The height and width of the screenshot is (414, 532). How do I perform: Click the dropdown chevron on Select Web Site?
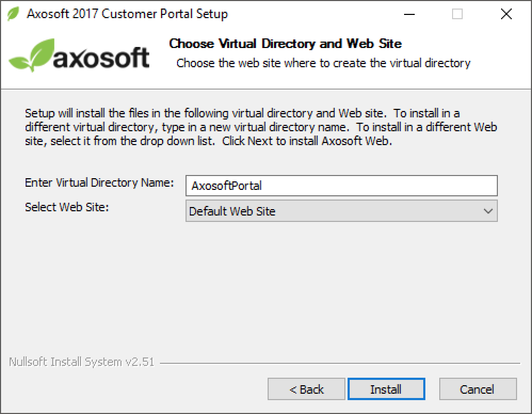tap(487, 211)
